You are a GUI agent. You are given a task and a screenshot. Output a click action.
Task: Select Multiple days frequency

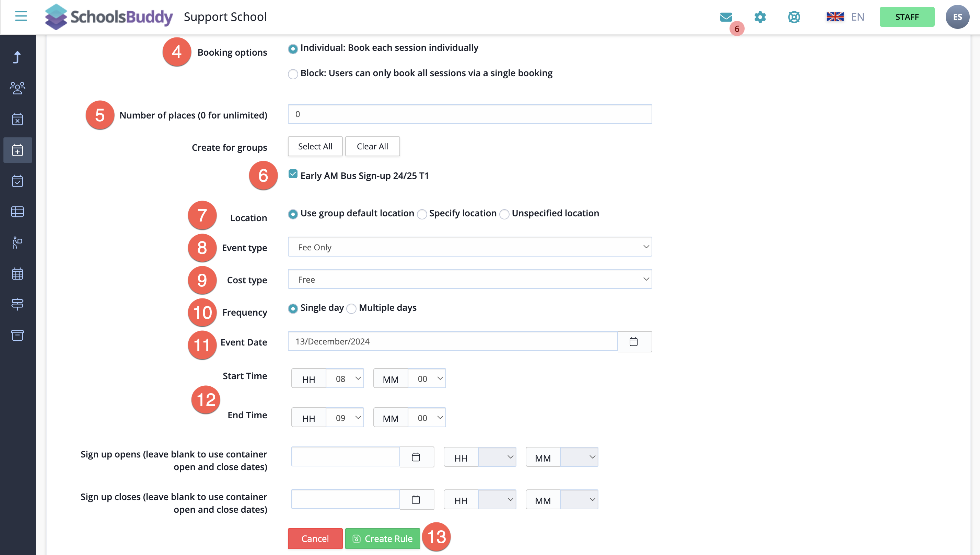coord(351,309)
